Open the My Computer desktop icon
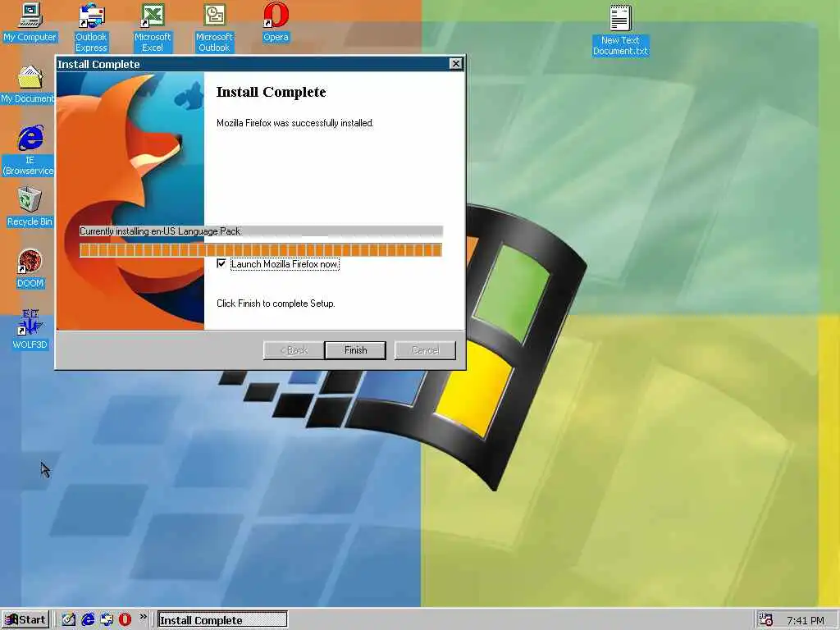The image size is (840, 630). pyautogui.click(x=30, y=22)
